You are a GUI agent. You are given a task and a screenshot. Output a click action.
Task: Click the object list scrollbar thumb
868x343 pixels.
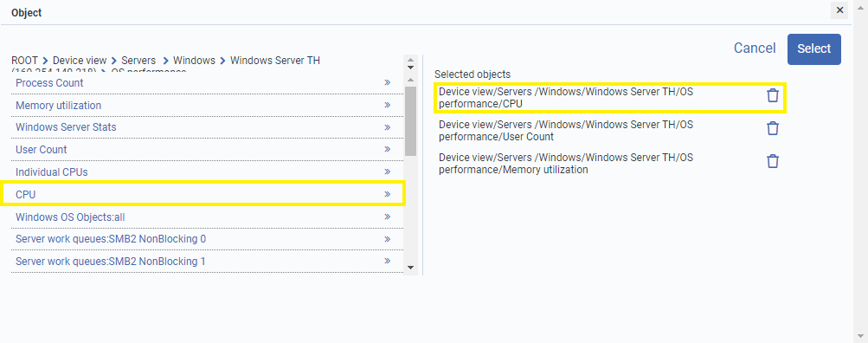(410, 120)
